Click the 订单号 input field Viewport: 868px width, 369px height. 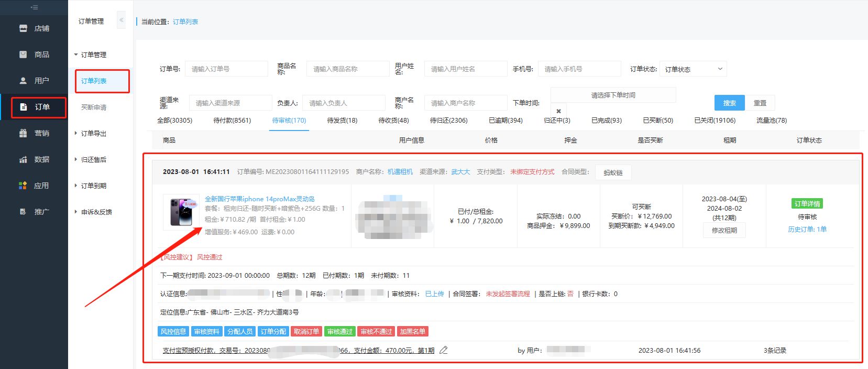click(226, 69)
